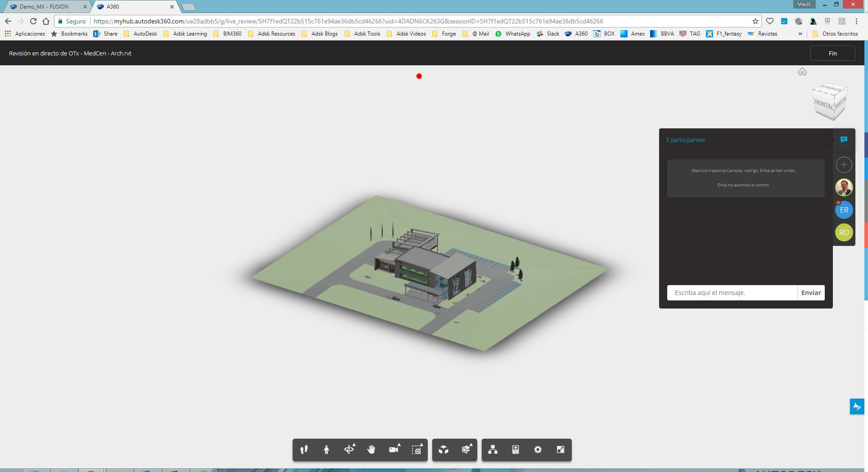The image size is (868, 472).
Task: Open the Adsk Resources bookmark folder
Action: [x=271, y=34]
